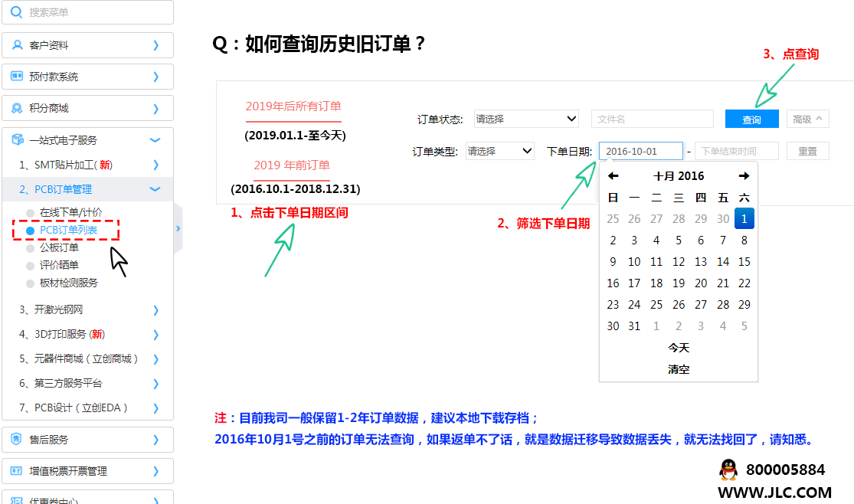854x504 pixels.
Task: Expand the 售后服务 chevron
Action: click(x=156, y=440)
